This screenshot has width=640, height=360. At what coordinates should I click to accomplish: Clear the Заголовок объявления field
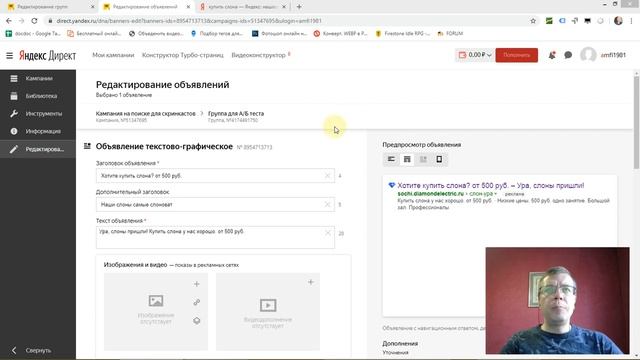[x=327, y=176]
